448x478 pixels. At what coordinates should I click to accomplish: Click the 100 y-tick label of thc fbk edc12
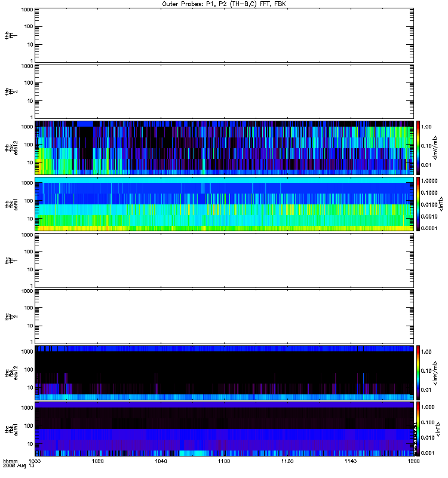click(29, 370)
